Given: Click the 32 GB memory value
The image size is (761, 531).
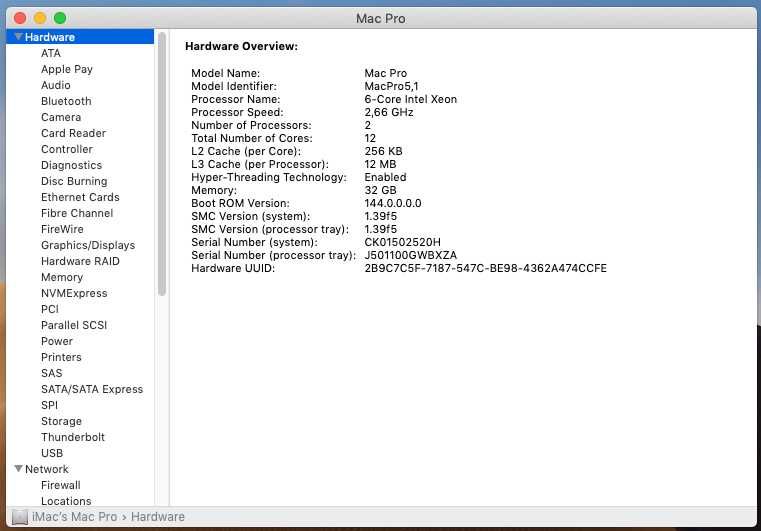Looking at the screenshot, I should click(380, 190).
